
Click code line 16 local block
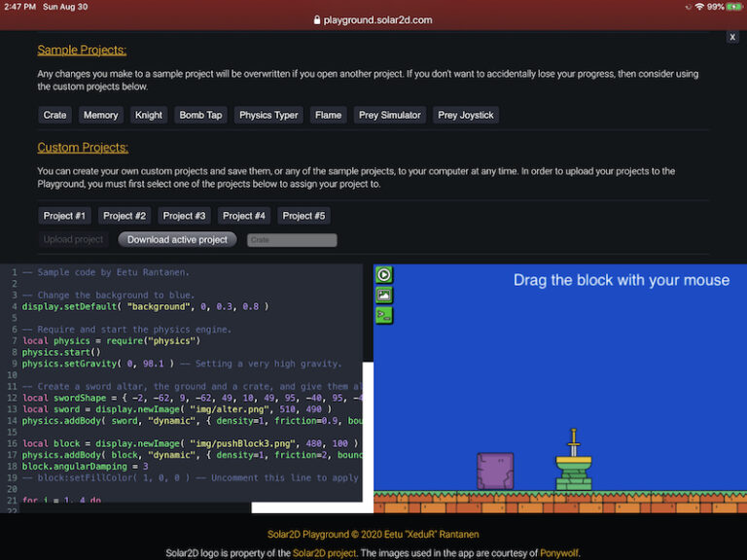[x=190, y=443]
